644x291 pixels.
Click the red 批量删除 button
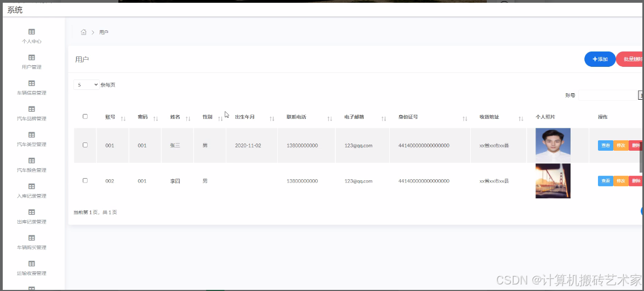pyautogui.click(x=630, y=59)
